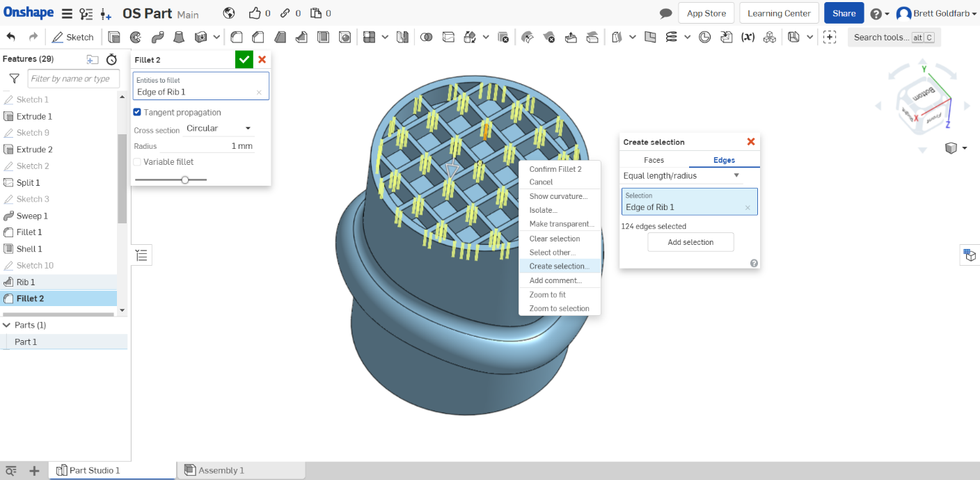Click the Add selection button
The height and width of the screenshot is (480, 980).
point(690,242)
